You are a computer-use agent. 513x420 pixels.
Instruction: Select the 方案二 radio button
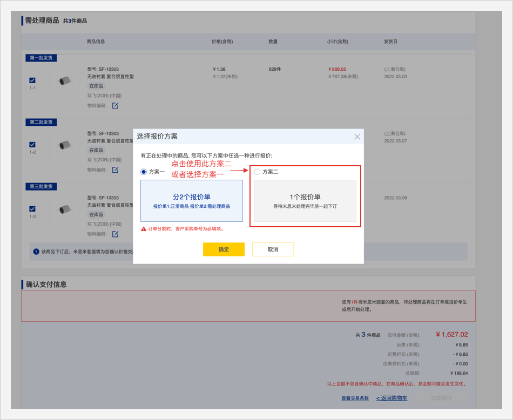(257, 172)
